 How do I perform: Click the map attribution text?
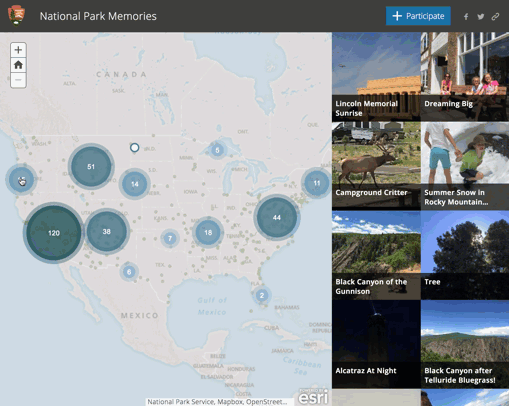pos(217,402)
